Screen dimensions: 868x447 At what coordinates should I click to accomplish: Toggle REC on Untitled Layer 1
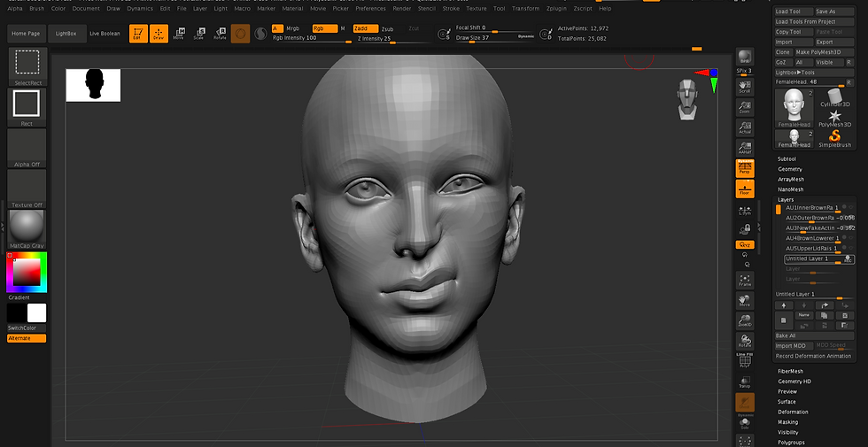click(x=849, y=258)
